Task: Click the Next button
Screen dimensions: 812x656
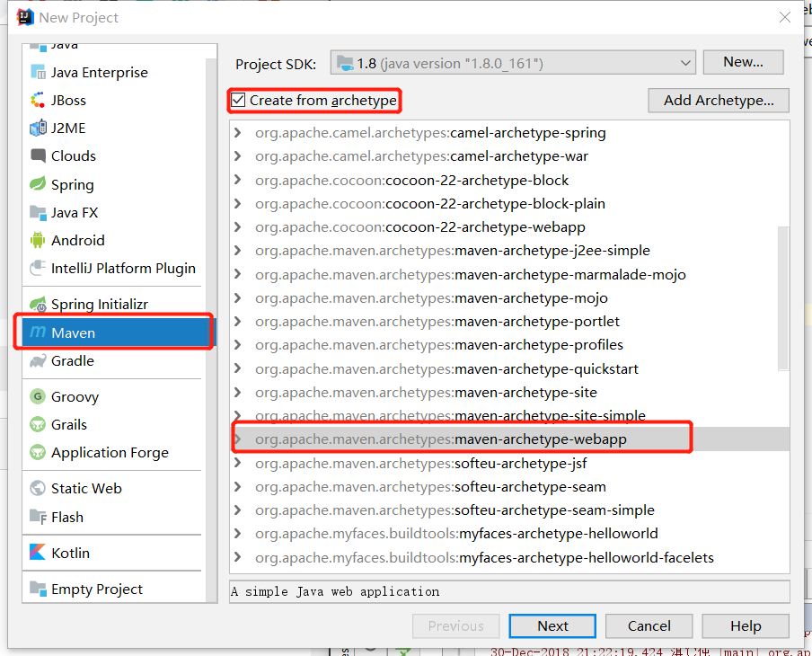Action: pos(552,626)
